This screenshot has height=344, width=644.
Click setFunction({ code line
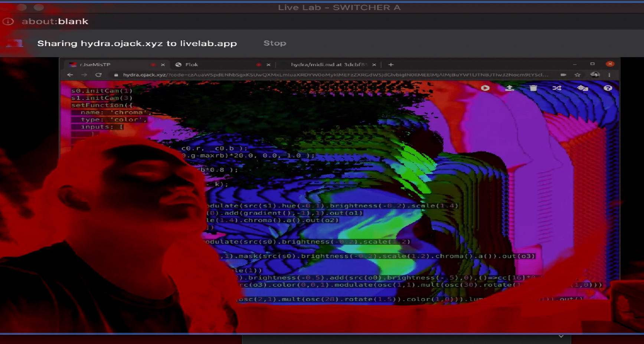pos(102,105)
